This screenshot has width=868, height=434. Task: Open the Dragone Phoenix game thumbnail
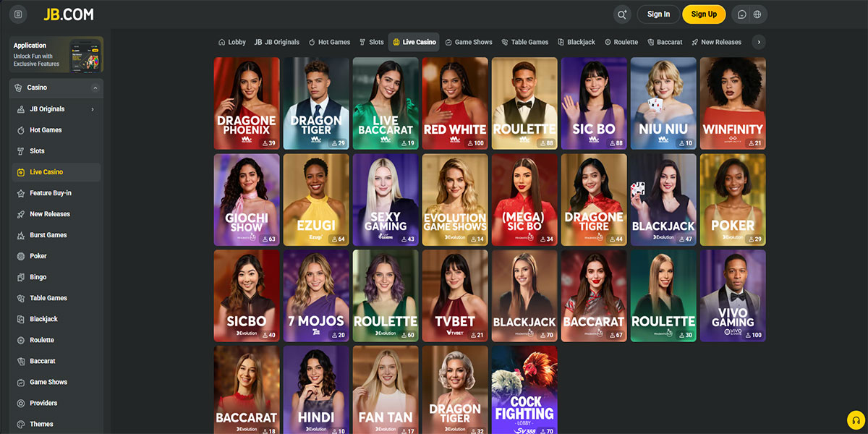tap(247, 103)
